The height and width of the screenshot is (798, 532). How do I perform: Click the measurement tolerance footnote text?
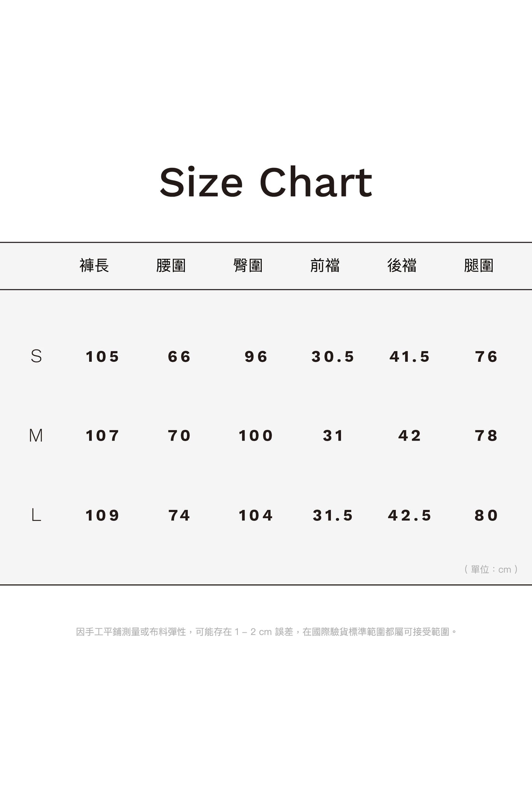point(266,632)
